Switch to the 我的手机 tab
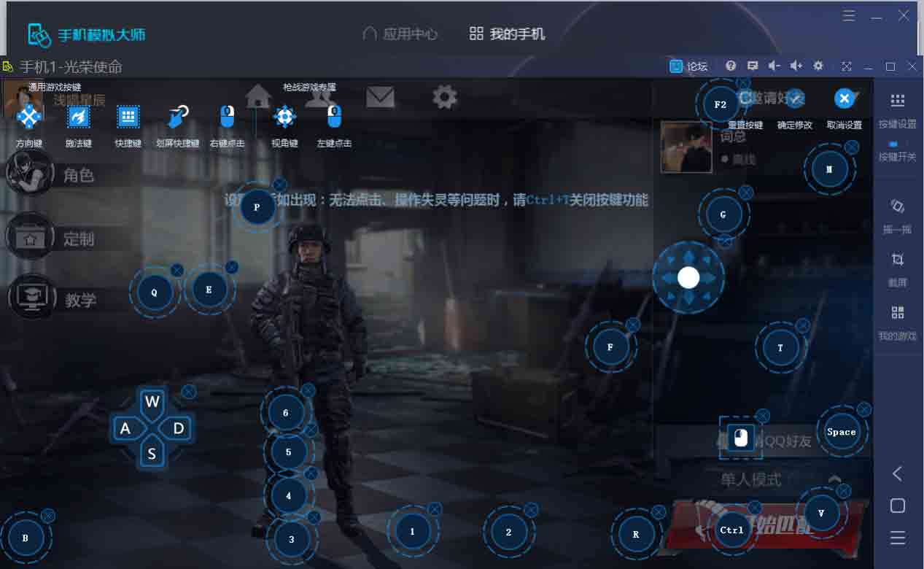924x569 pixels. [x=507, y=34]
